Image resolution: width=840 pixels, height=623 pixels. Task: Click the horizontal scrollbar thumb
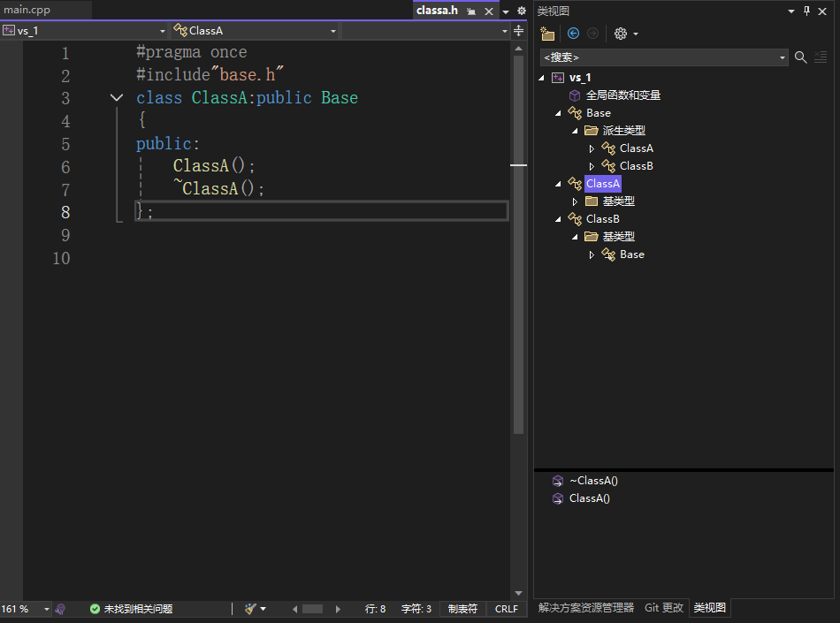[x=312, y=609]
